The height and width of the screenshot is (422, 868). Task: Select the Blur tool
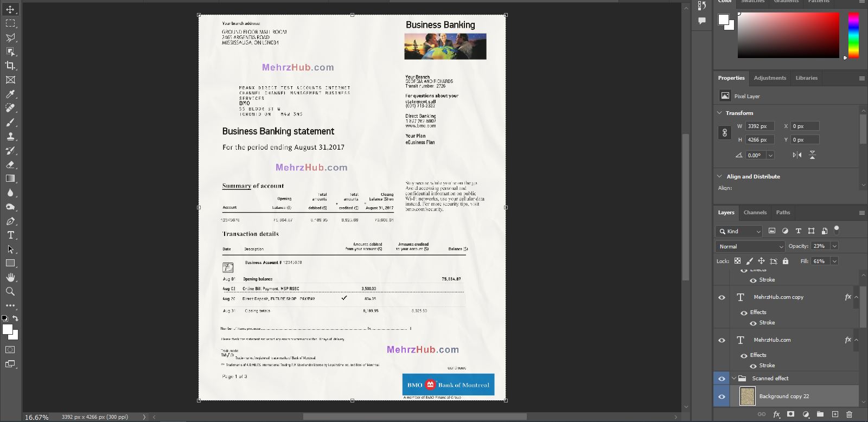pos(10,193)
